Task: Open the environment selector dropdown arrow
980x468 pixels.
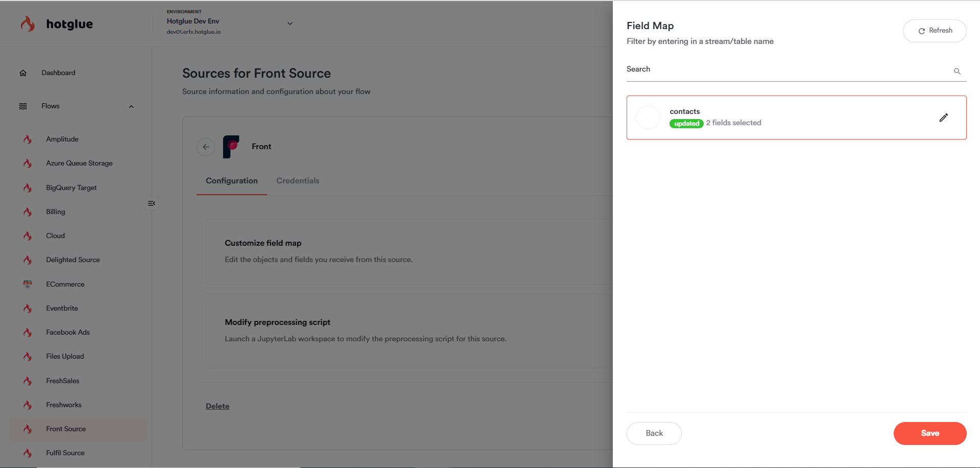Action: point(290,24)
